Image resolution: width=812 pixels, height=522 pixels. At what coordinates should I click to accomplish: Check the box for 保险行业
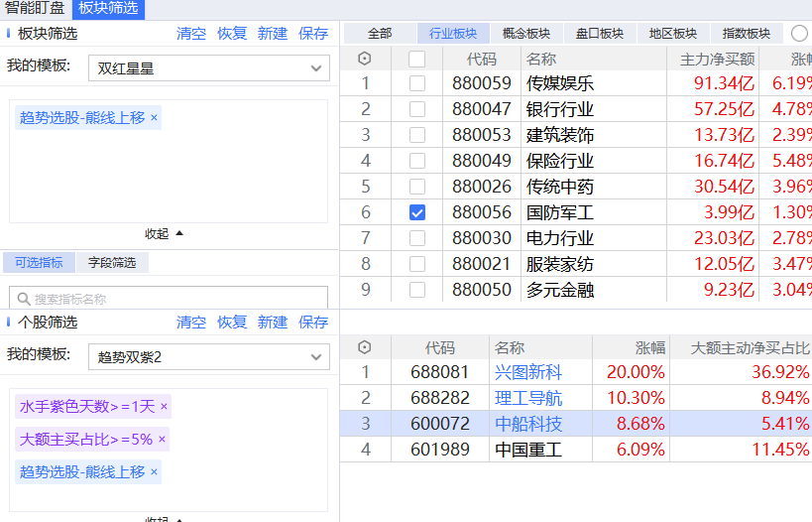point(416,161)
